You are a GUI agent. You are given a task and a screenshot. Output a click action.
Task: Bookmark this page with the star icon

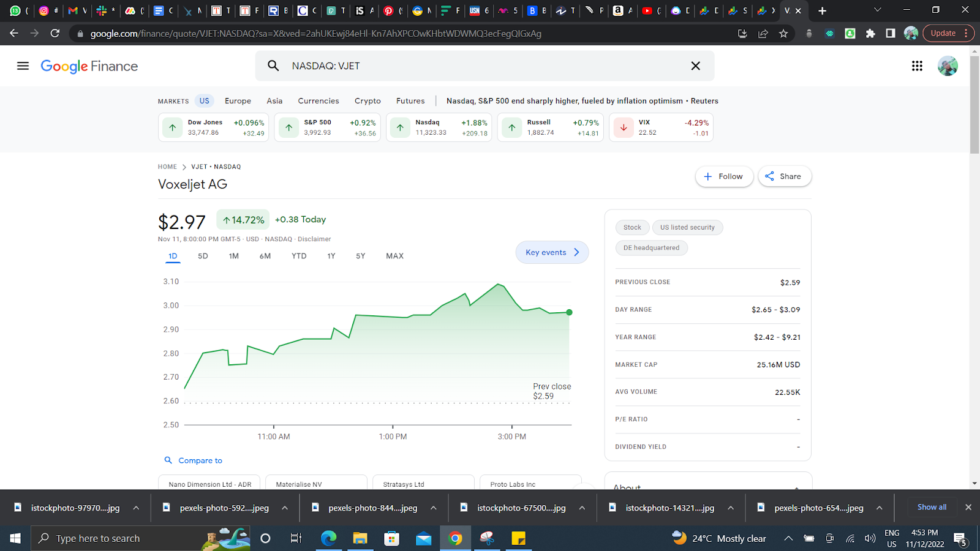pos(783,34)
